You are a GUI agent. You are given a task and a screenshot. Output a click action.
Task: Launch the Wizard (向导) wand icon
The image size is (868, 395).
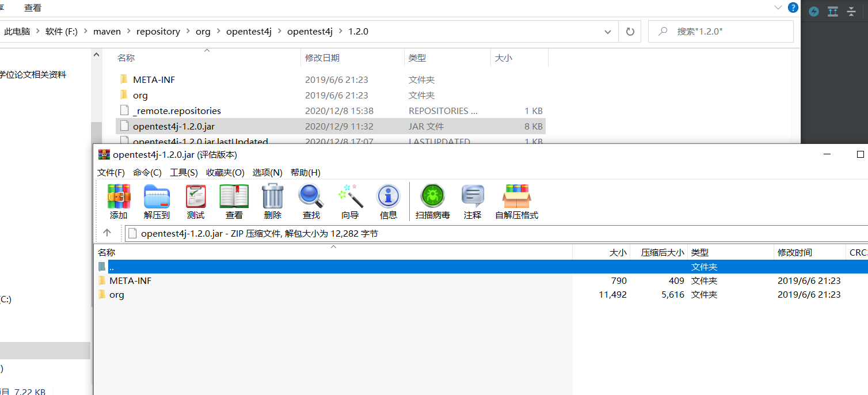pyautogui.click(x=350, y=196)
